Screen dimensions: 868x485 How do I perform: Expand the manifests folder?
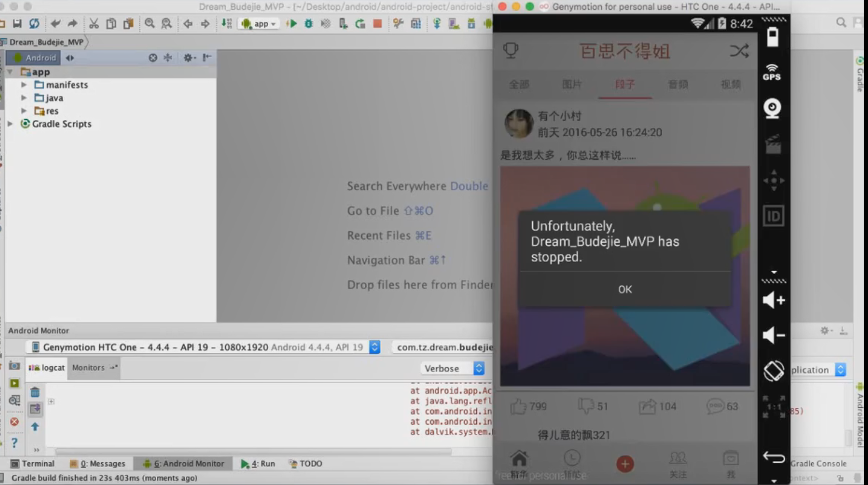click(x=24, y=85)
